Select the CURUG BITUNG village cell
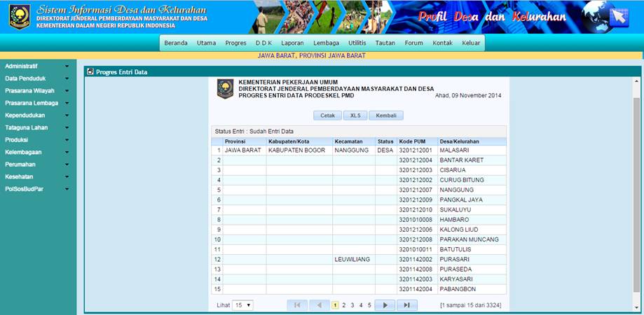The width and height of the screenshot is (644, 315). point(472,180)
